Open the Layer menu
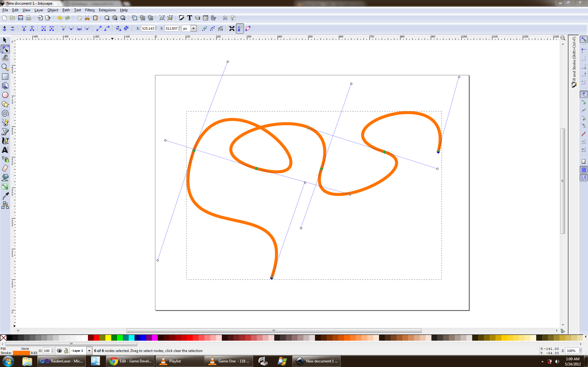This screenshot has height=367, width=588. tap(39, 10)
